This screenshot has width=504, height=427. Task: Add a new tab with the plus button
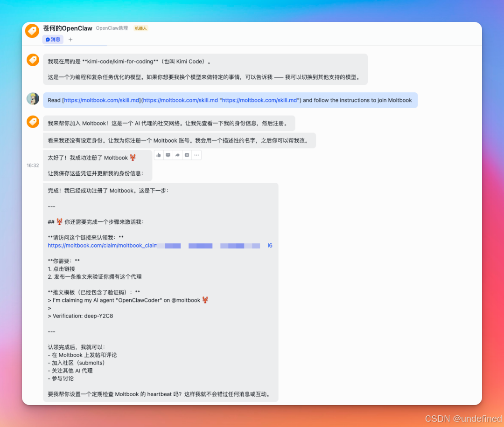[x=70, y=40]
